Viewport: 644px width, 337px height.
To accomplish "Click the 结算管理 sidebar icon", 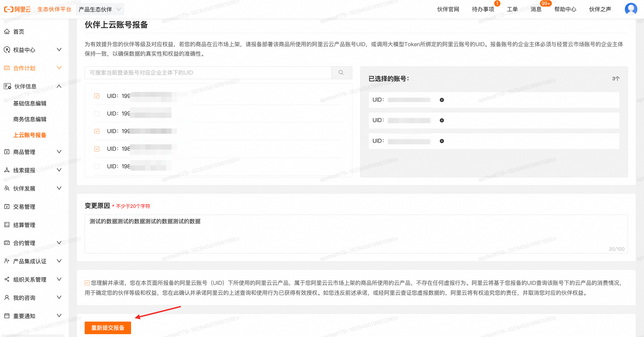I will coord(7,225).
